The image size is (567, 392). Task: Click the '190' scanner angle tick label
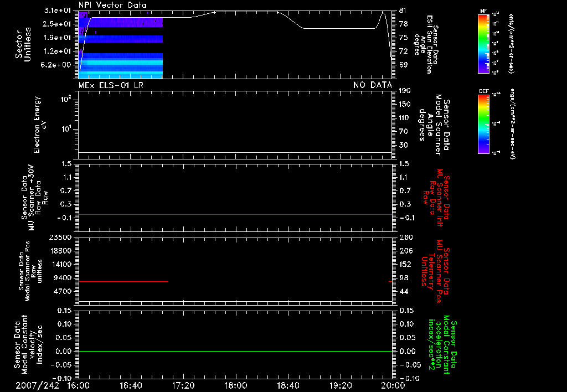point(405,90)
